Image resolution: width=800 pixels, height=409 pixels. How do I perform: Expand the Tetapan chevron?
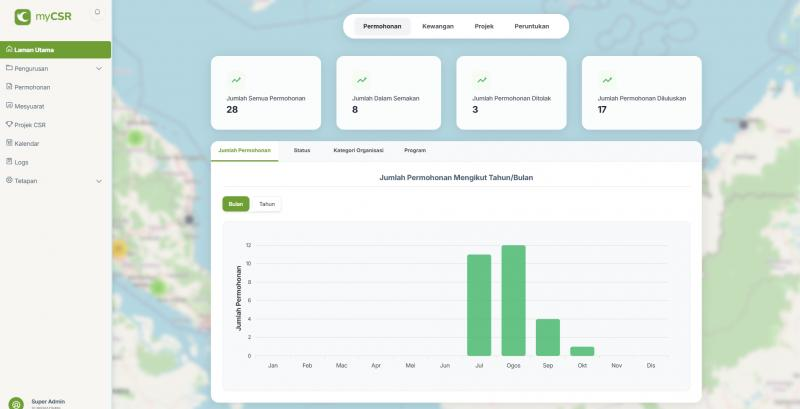[x=99, y=181]
